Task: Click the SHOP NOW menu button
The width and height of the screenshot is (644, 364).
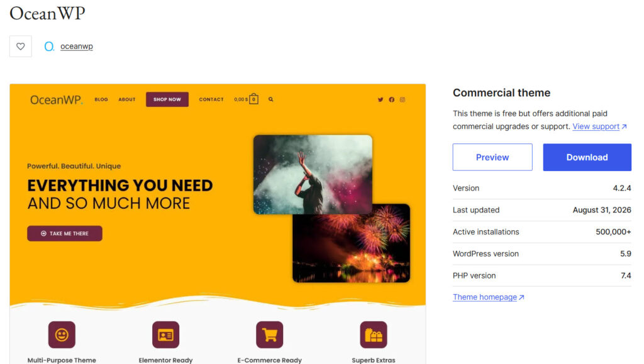Action: (x=167, y=99)
